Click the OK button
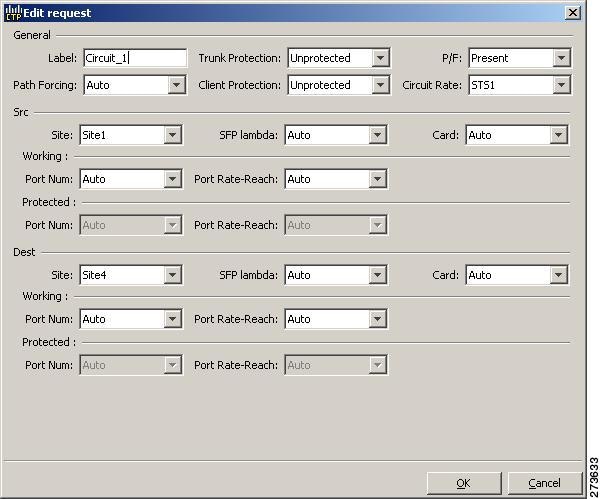 [464, 483]
